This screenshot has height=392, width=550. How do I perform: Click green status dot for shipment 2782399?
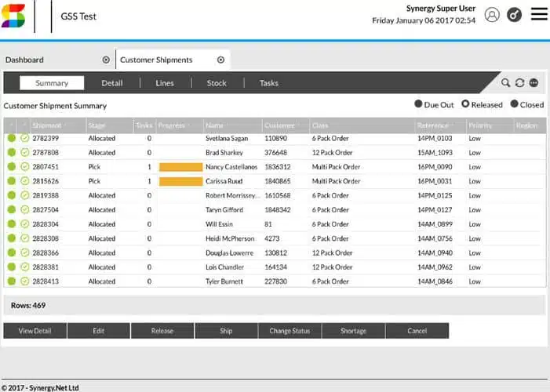point(12,138)
